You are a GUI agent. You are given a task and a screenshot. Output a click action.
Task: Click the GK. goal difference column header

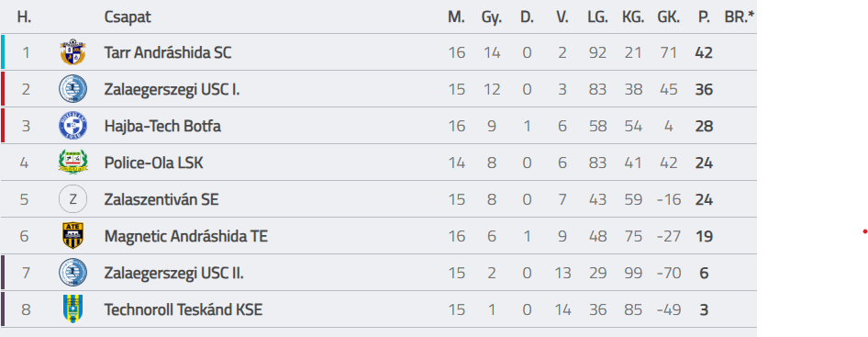pos(669,17)
